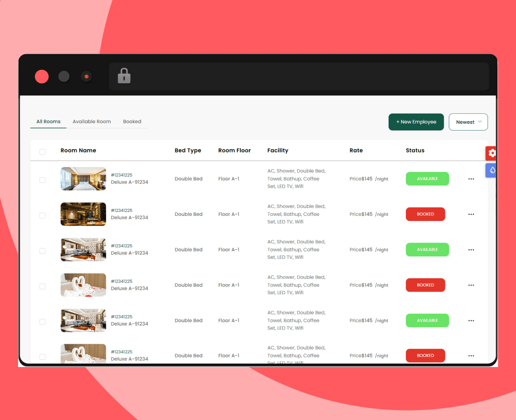Open three-dot menu for fourth room row

pos(471,285)
